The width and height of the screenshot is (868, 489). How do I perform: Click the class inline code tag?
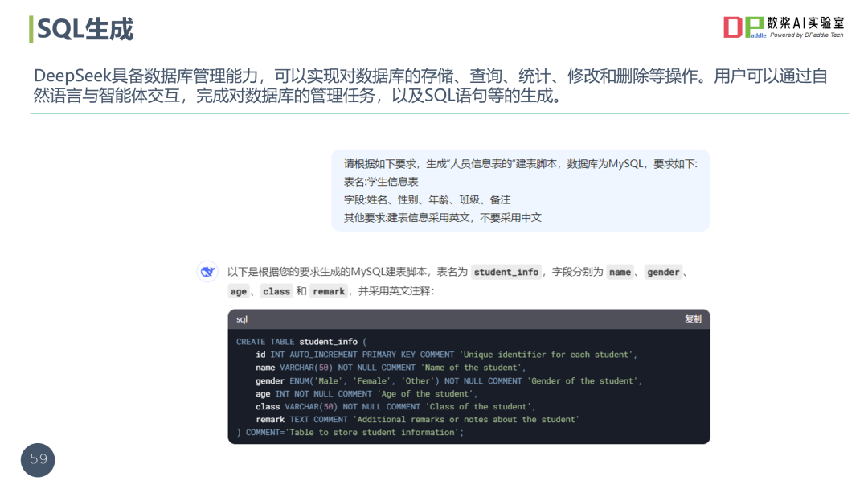(276, 291)
